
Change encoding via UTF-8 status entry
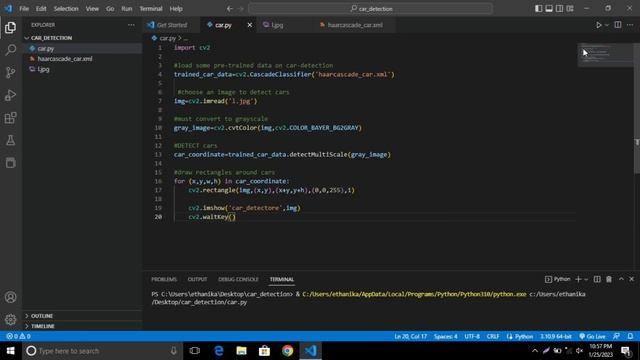(x=472, y=336)
